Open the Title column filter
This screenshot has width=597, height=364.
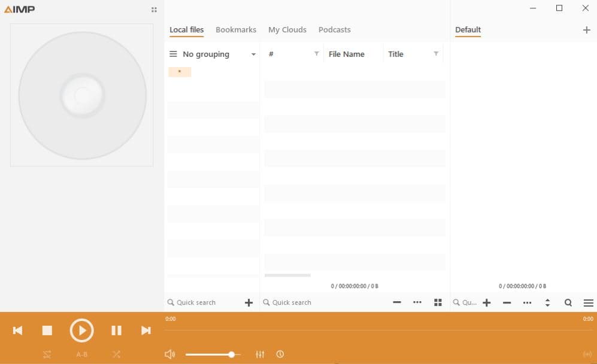point(436,54)
